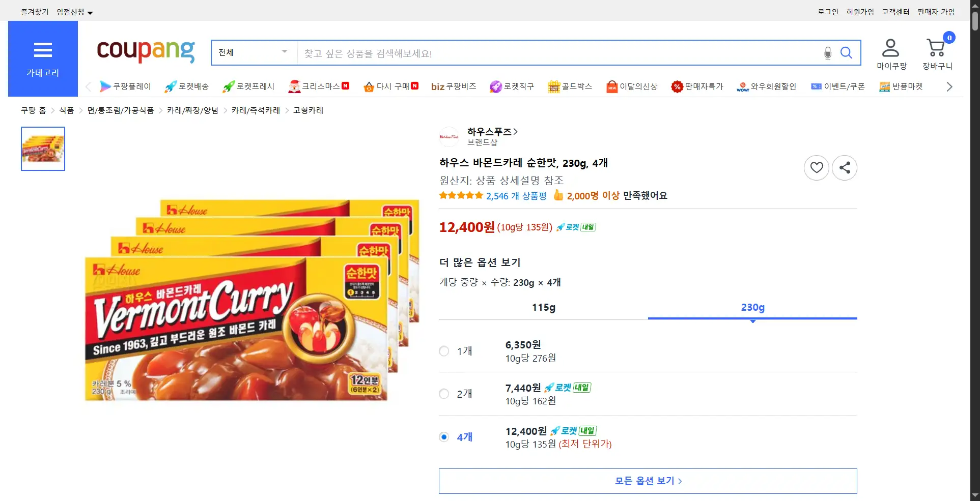This screenshot has width=980, height=501.
Task: Click the share icon button
Action: click(x=844, y=167)
